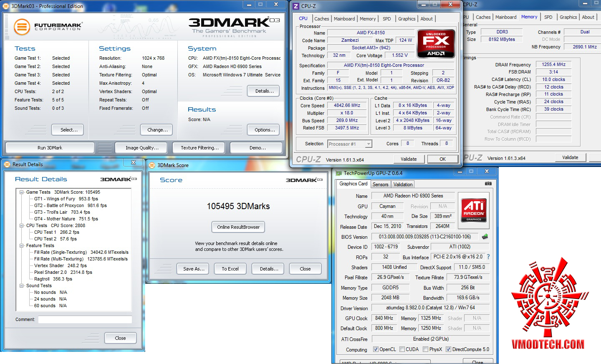The height and width of the screenshot is (364, 601).
Task: Open Mainboard tab in background CPU-Z window
Action: (x=506, y=17)
